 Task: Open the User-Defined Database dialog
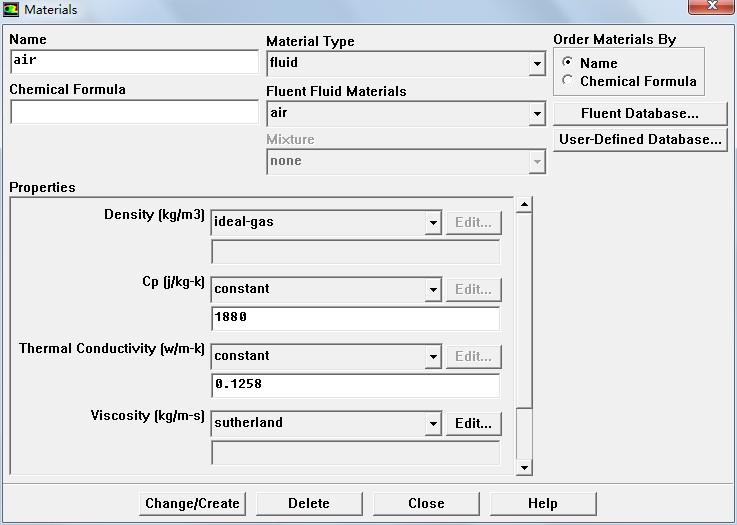tap(639, 140)
